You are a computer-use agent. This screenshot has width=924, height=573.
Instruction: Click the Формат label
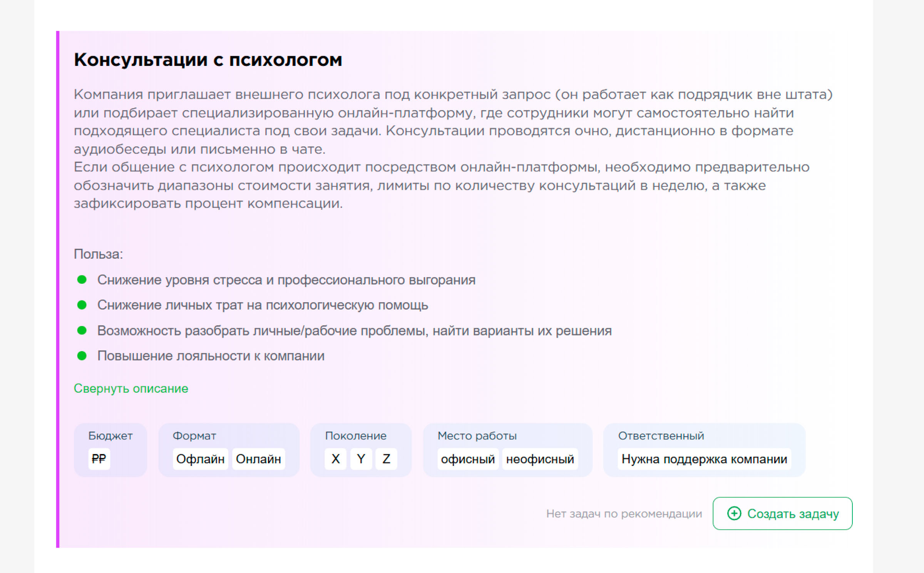coord(194,436)
